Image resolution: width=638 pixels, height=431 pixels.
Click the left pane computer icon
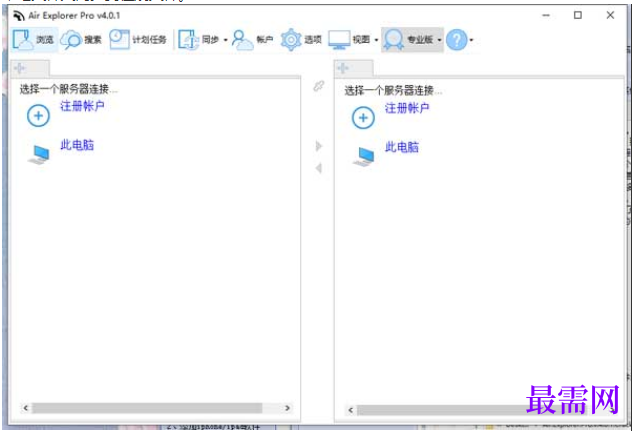(39, 155)
